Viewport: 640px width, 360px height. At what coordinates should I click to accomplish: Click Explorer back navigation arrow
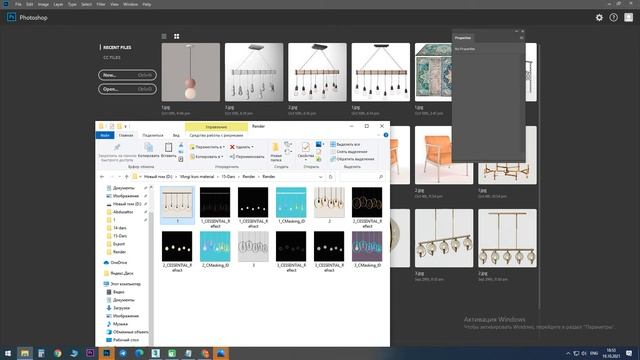[102, 177]
